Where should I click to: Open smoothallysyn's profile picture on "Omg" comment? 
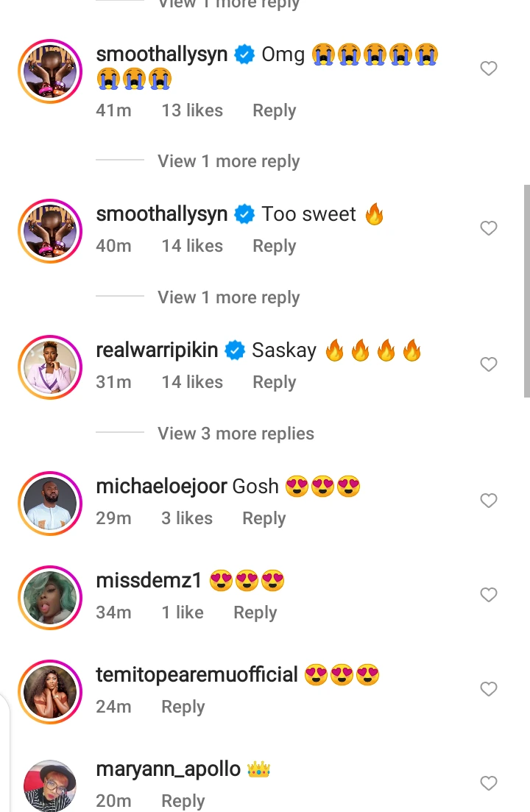tap(50, 71)
